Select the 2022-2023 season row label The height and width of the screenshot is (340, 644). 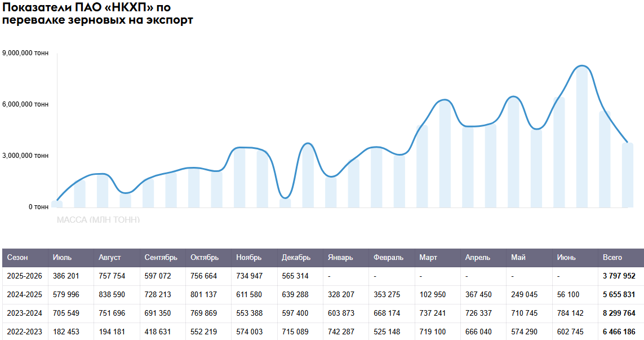coord(24,332)
